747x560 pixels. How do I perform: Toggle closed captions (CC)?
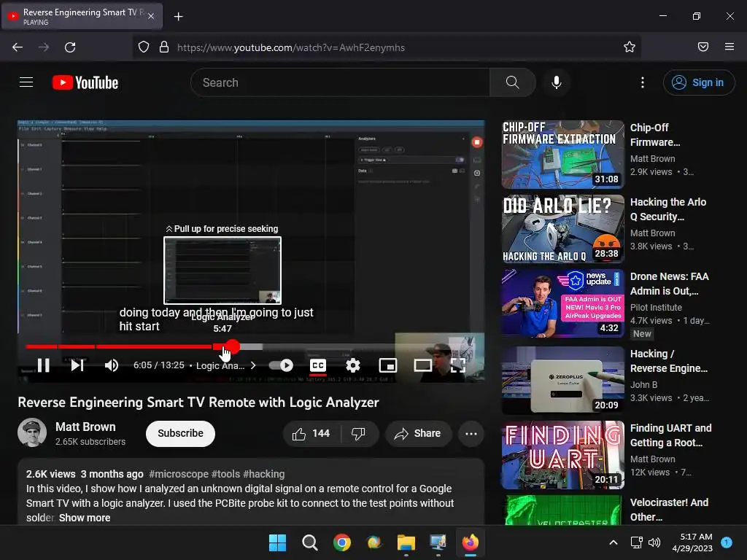318,365
